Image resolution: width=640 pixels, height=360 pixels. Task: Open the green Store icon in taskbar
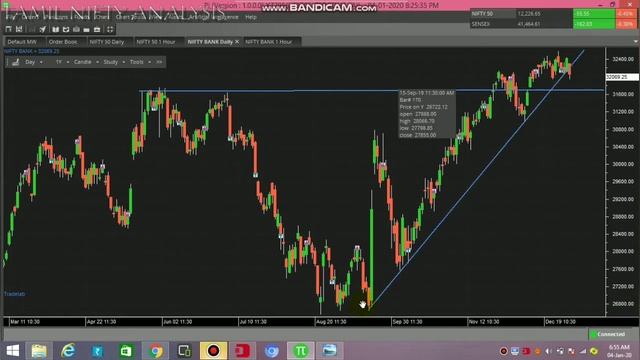tap(126, 351)
